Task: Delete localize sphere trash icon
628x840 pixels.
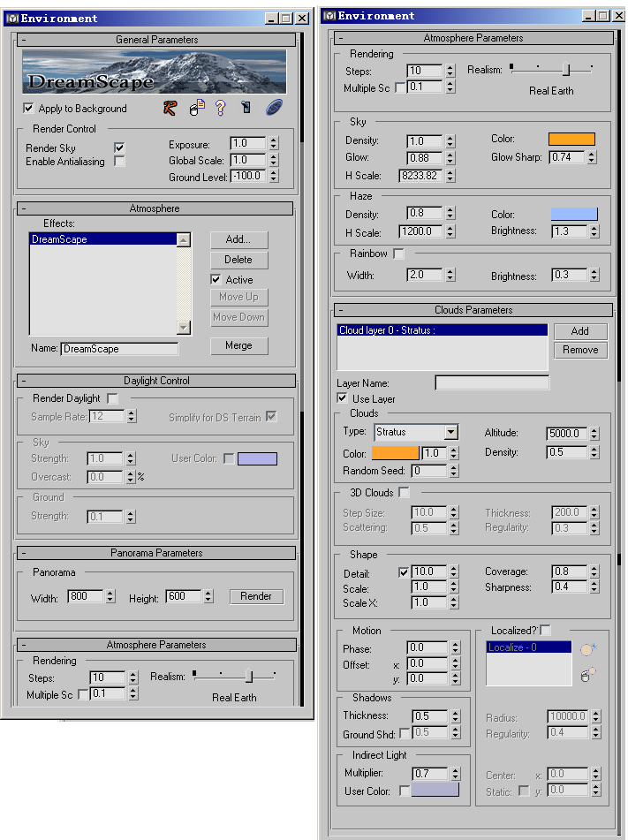Action: [x=588, y=675]
